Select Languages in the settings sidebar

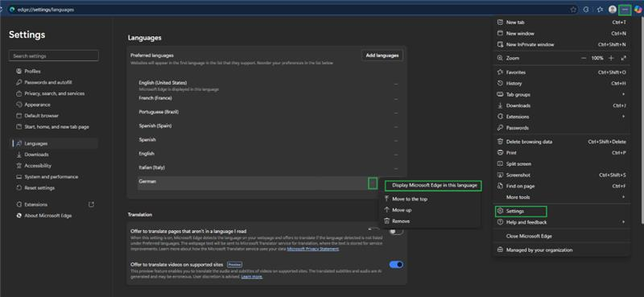[x=53, y=143]
